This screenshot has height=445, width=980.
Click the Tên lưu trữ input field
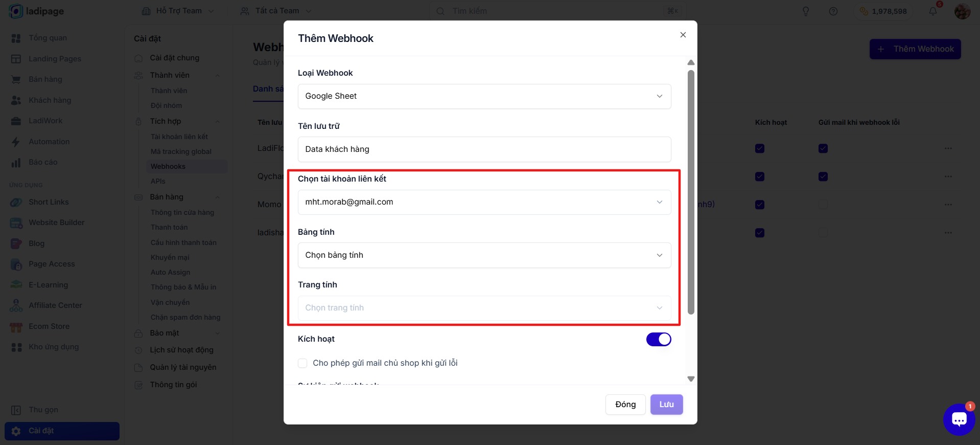point(484,149)
